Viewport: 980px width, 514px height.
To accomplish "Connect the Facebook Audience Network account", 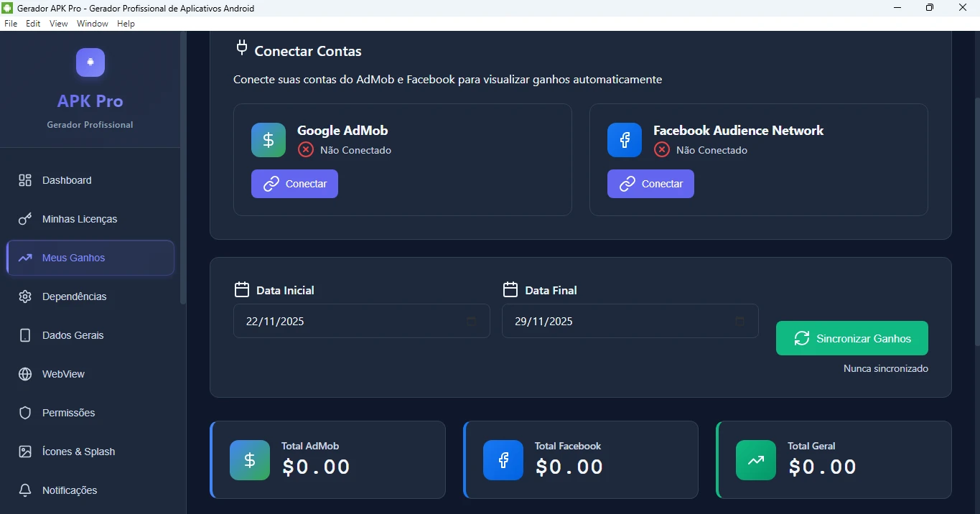I will tap(650, 184).
